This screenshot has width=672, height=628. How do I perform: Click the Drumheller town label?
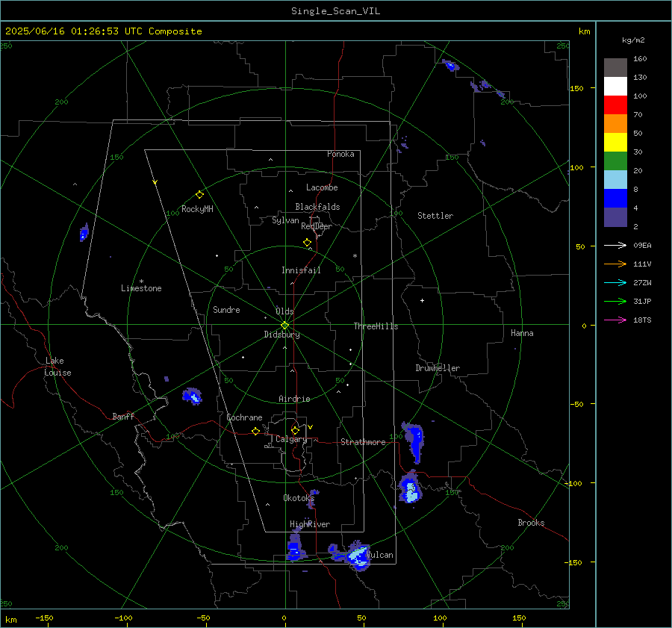[438, 368]
